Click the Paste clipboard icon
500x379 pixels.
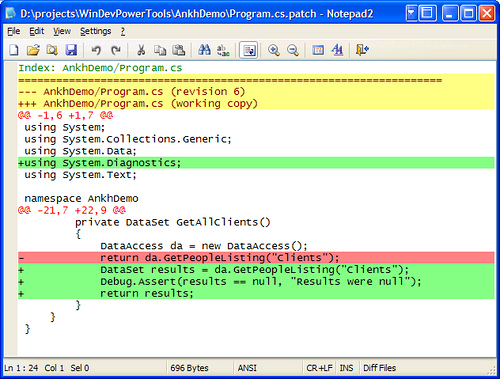coord(179,50)
